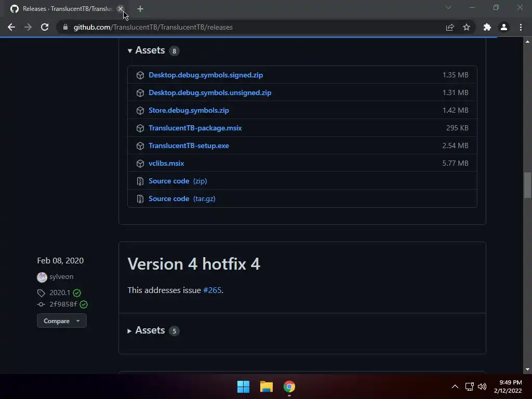Open File Explorer from the taskbar
The height and width of the screenshot is (399, 532).
[x=267, y=387]
